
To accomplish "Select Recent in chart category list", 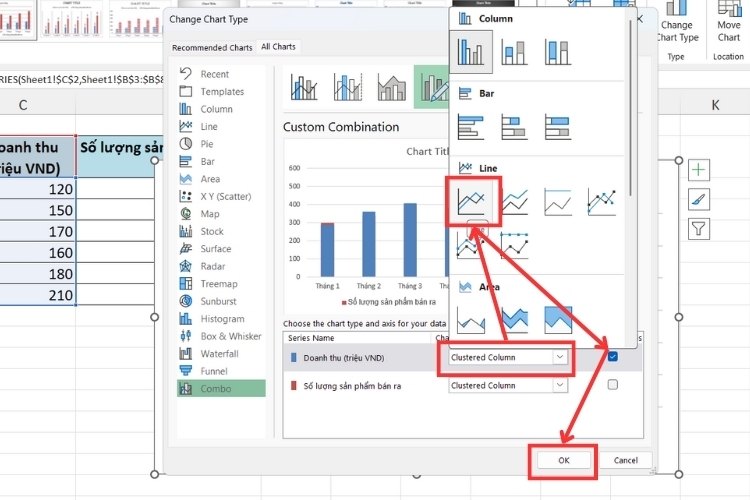I will point(221,74).
